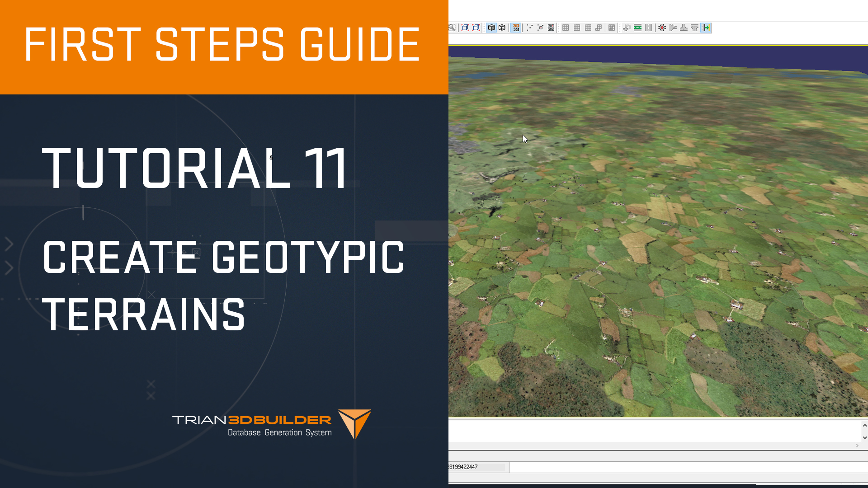Toggle the wireframe cube display mode

tap(502, 28)
